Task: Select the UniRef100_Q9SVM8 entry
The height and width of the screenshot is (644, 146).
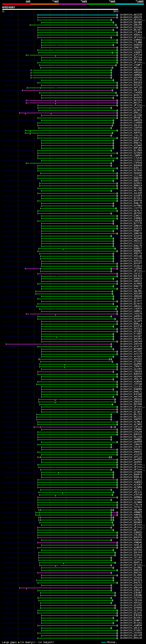Action: [x=131, y=77]
